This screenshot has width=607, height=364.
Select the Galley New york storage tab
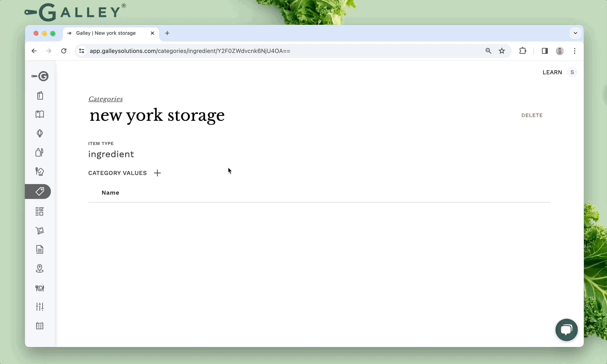[x=106, y=33]
